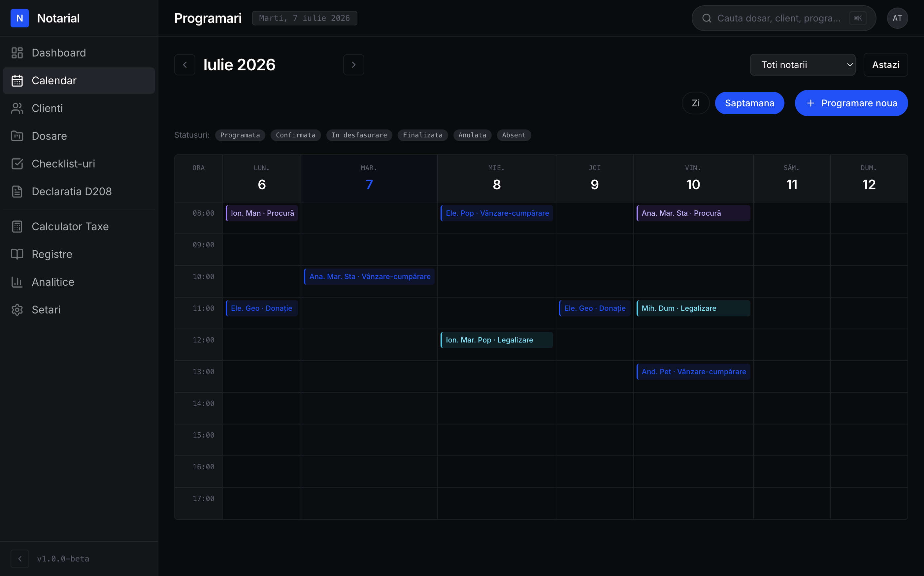Click the Dashboard grid icon
Viewport: 924px width, 576px height.
coord(17,53)
